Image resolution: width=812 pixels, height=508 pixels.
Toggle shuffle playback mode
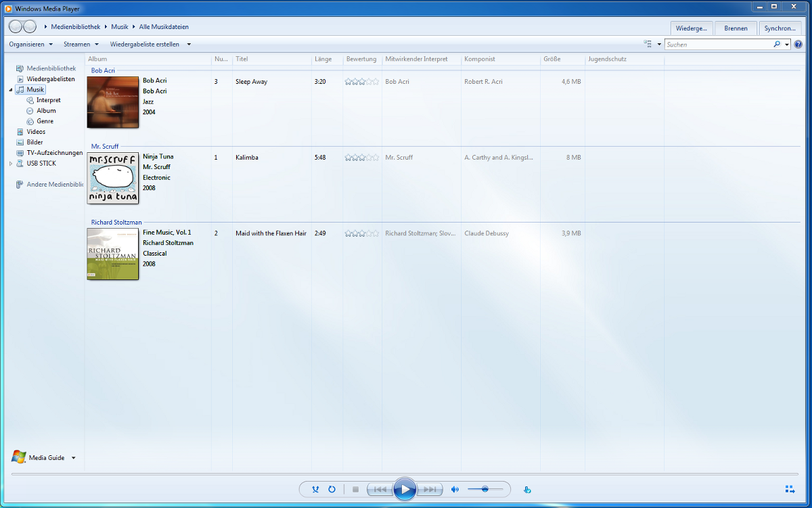pos(315,489)
